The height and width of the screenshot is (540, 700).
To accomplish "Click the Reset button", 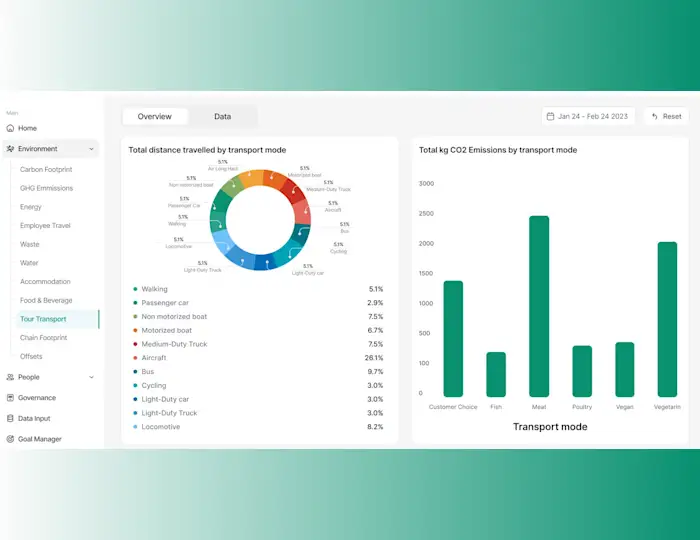I will tap(666, 116).
